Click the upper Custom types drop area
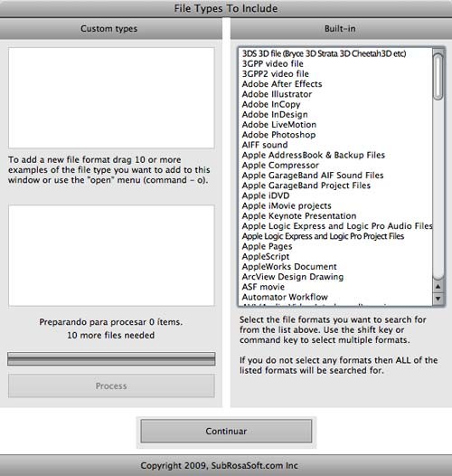Screen dimensions: 452x476 [x=111, y=98]
